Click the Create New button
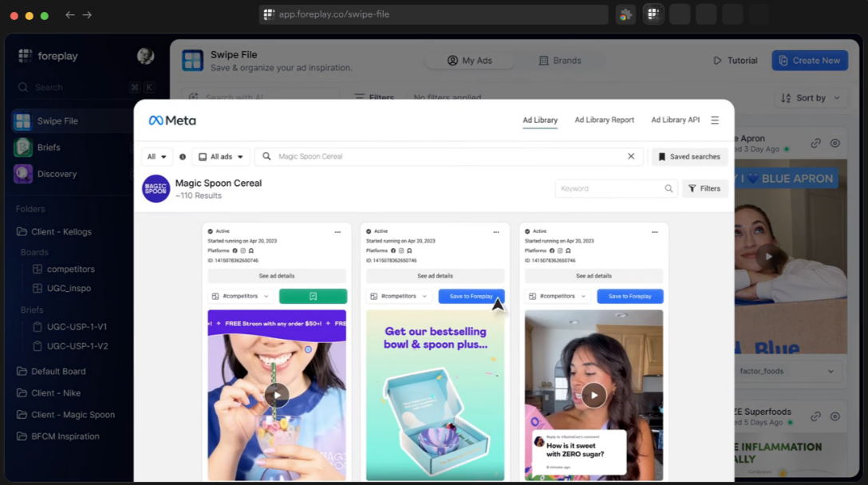868x485 pixels. pos(809,61)
